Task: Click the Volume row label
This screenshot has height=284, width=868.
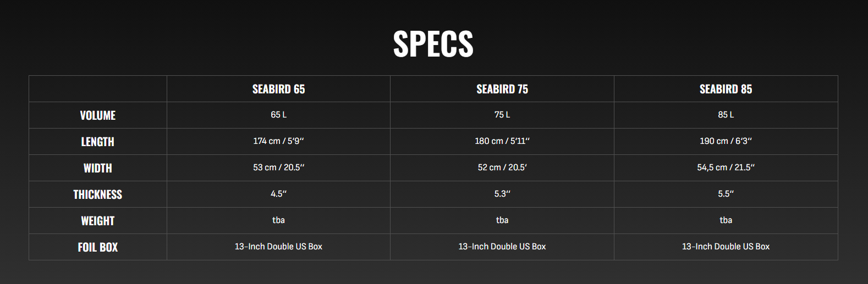Action: click(x=98, y=115)
